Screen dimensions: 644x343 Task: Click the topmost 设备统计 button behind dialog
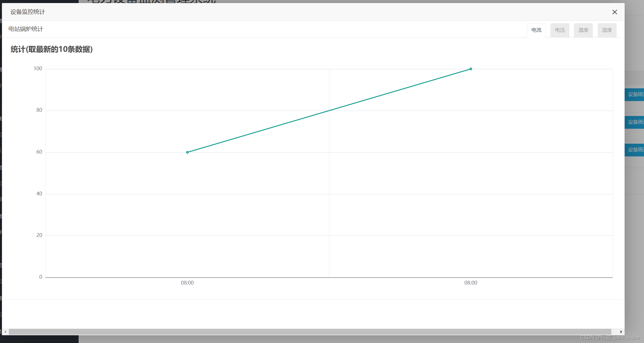[634, 94]
